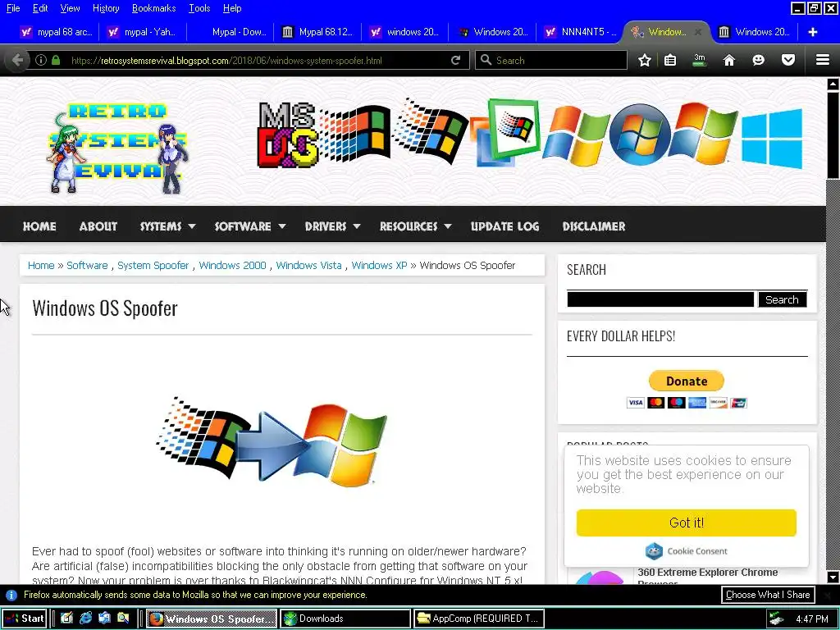The image size is (840, 630).
Task: Go to HOME in site navbar
Action: pyautogui.click(x=39, y=226)
